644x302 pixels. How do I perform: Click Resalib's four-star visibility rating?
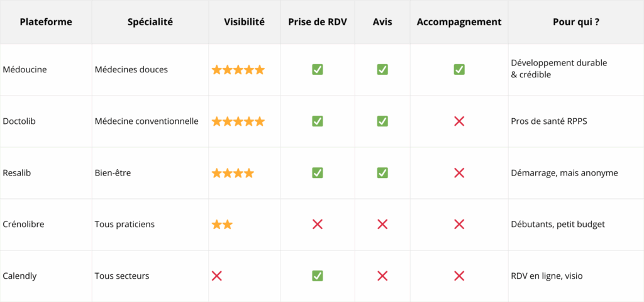[x=233, y=173]
